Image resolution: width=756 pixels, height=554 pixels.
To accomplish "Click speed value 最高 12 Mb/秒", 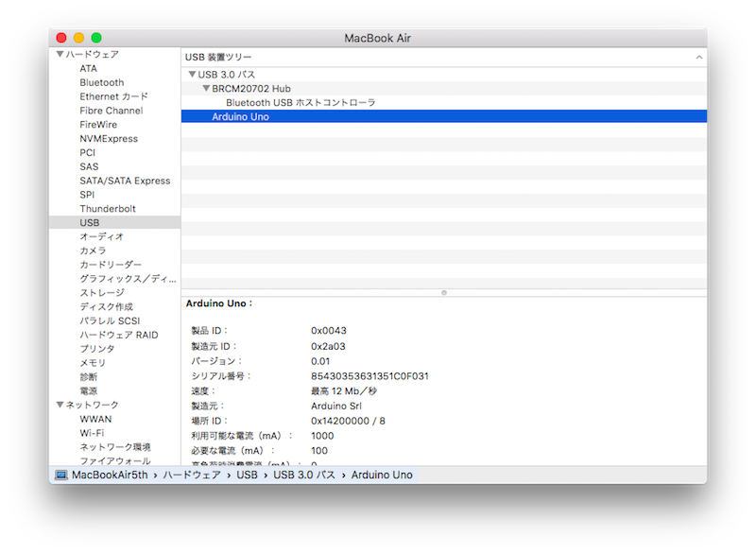I will pos(344,390).
